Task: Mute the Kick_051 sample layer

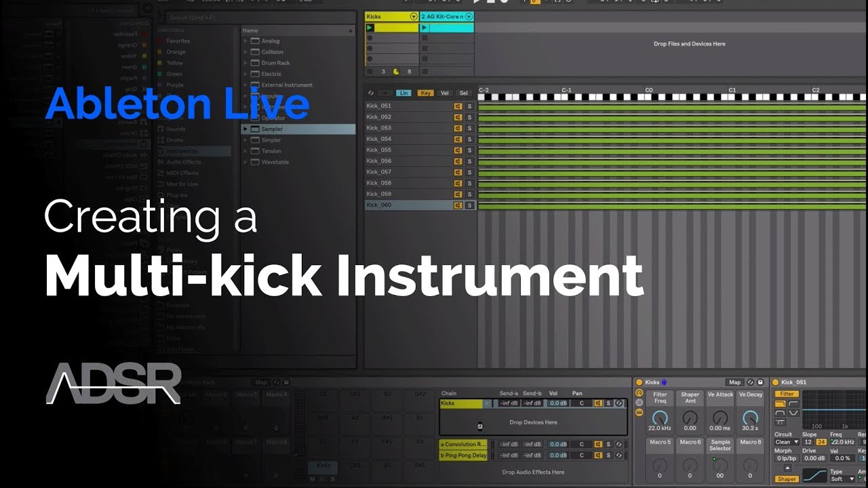Action: (x=458, y=106)
